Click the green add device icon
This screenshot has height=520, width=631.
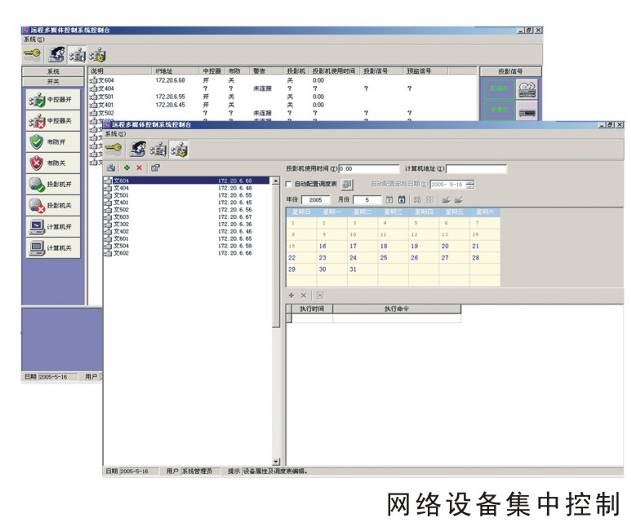[126, 168]
